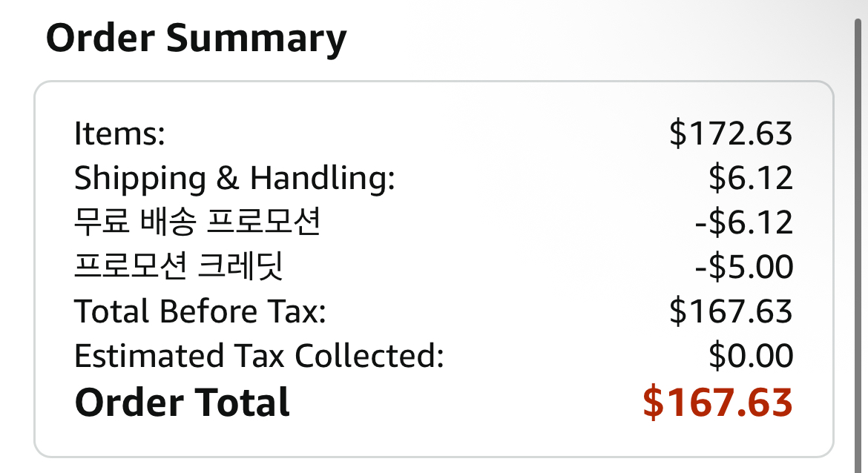Click the Shipping & Handling label
Screen dimensions: 868x473
(x=234, y=179)
